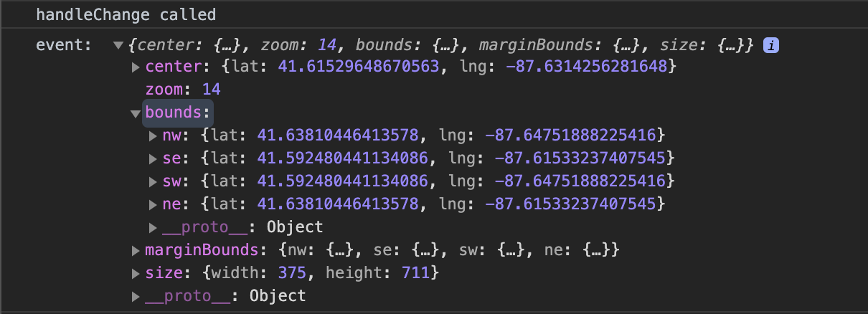Click the object preview summary text
The image size is (868, 314).
coord(443,45)
